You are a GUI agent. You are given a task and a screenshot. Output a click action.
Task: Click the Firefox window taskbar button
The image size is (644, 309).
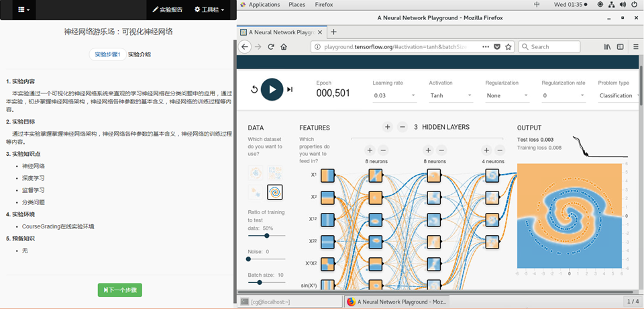pos(396,302)
